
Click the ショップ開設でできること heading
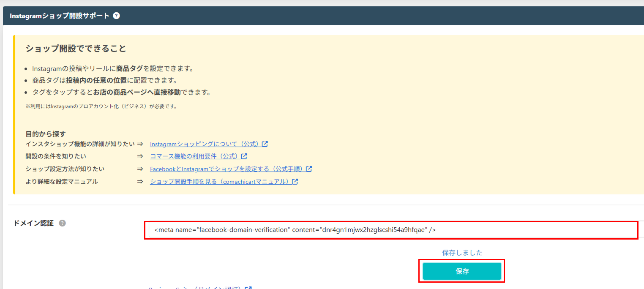tap(76, 48)
